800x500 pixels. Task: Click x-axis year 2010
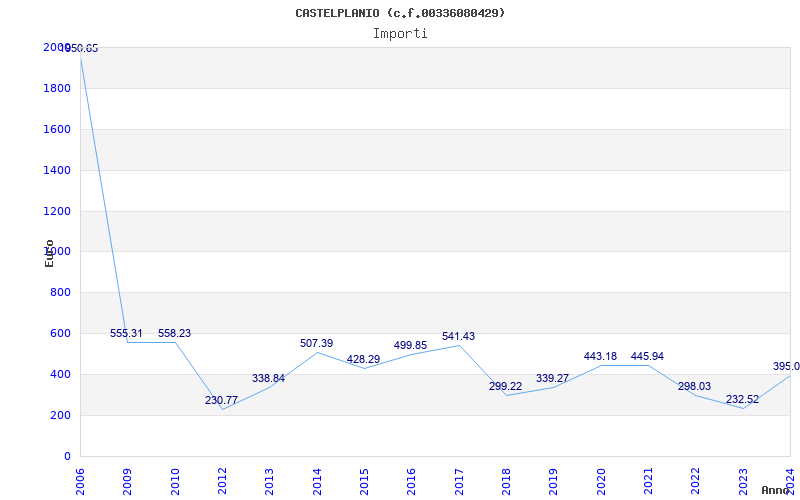(175, 482)
